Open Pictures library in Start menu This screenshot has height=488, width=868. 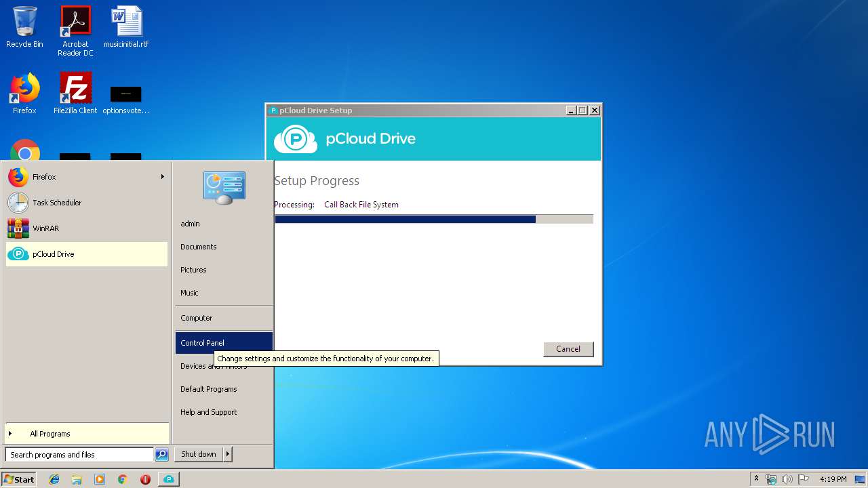(x=224, y=270)
